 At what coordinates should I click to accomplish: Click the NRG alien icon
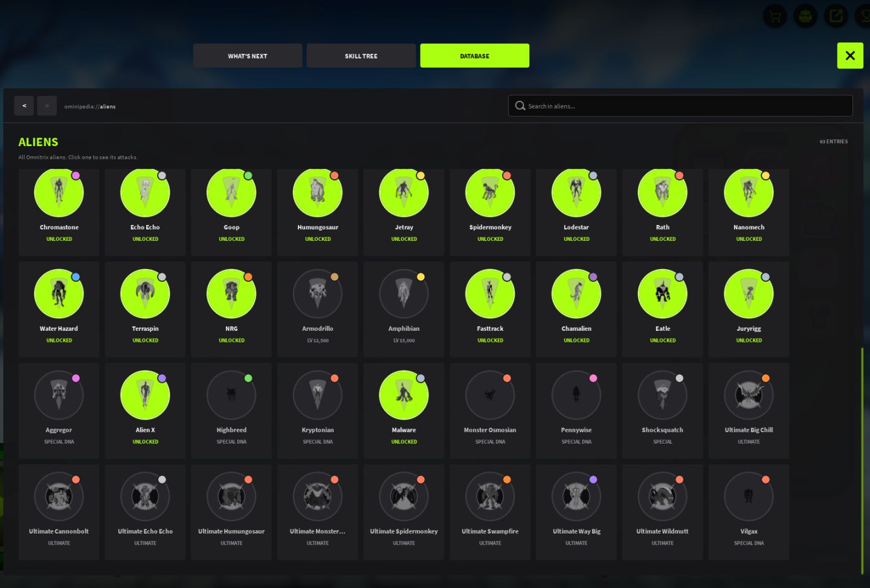231,293
